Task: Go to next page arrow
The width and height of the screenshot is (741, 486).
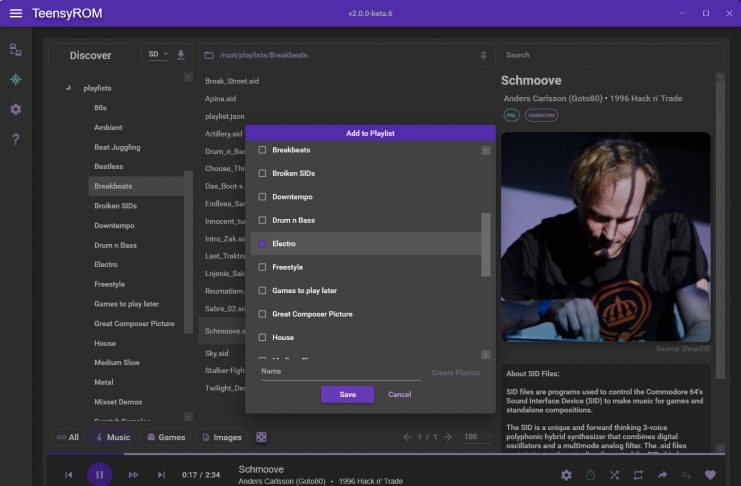Action: [x=448, y=437]
